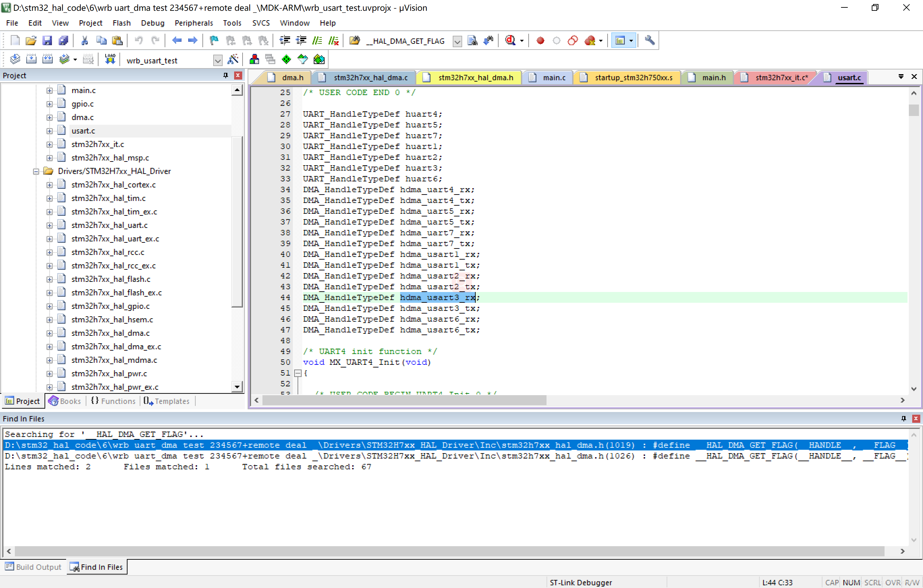This screenshot has width=923, height=588.
Task: Click the Save All toolbar icon
Action: pos(63,40)
